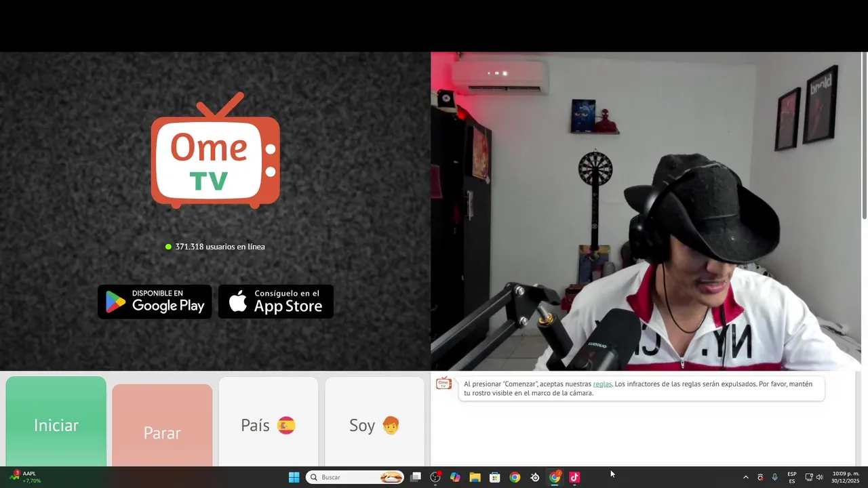Screen dimensions: 868x488
Task: Click the person emoji next to Soy
Action: (391, 426)
